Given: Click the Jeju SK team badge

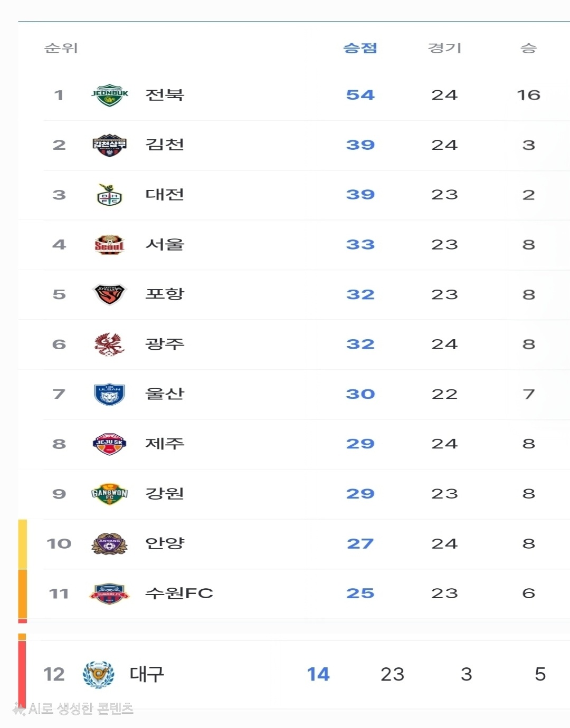Looking at the screenshot, I should [110, 444].
